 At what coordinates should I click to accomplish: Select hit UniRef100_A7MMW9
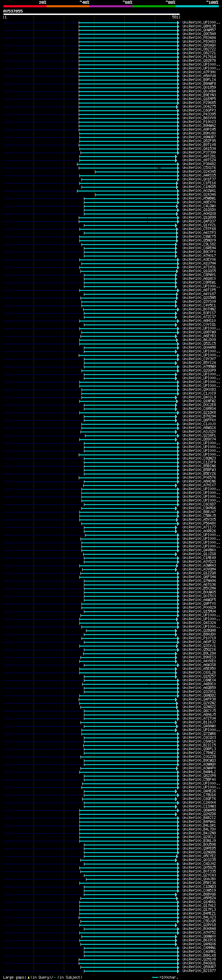coord(199,366)
